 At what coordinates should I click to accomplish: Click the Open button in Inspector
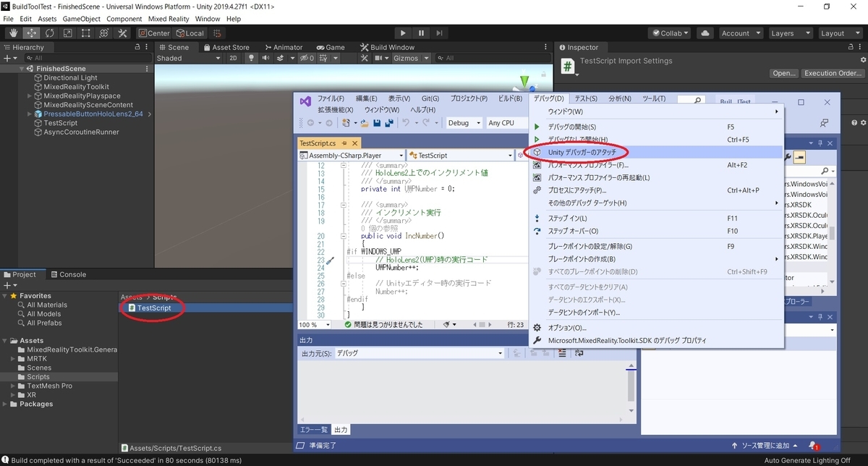(784, 73)
